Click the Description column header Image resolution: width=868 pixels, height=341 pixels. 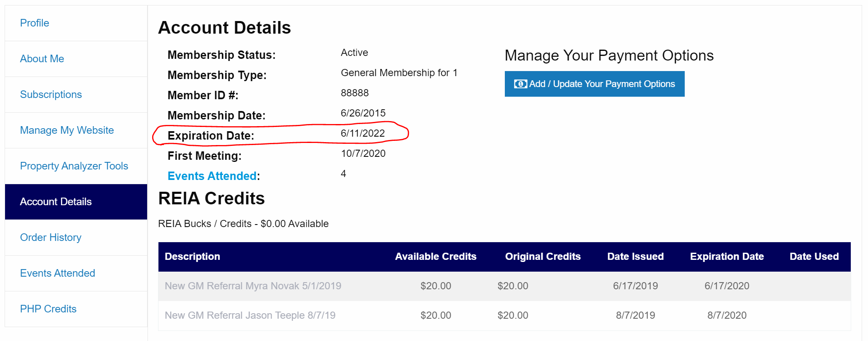pyautogui.click(x=192, y=256)
